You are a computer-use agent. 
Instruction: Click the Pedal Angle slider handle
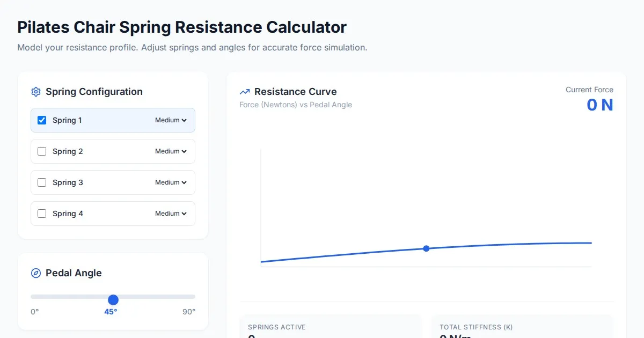[x=113, y=299]
